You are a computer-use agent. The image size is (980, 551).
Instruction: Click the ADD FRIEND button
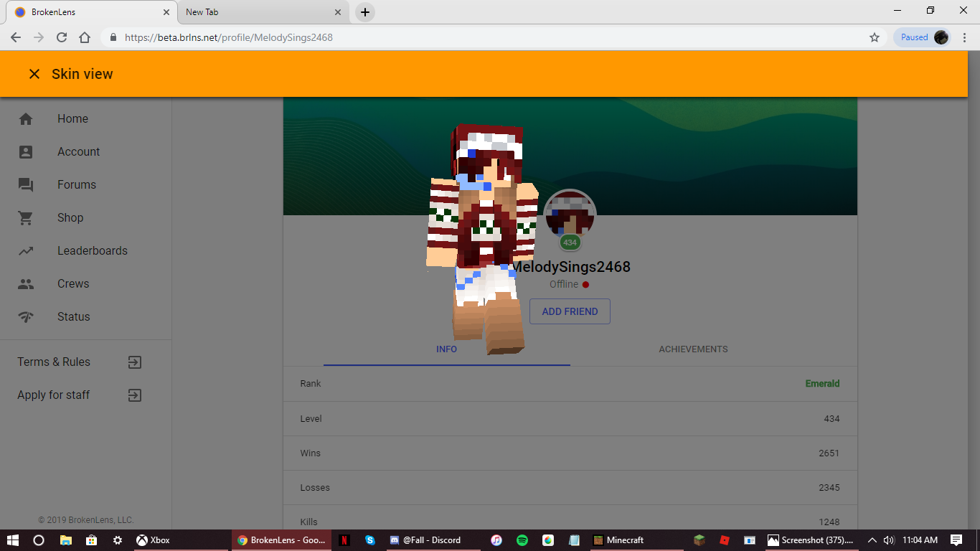pos(570,311)
